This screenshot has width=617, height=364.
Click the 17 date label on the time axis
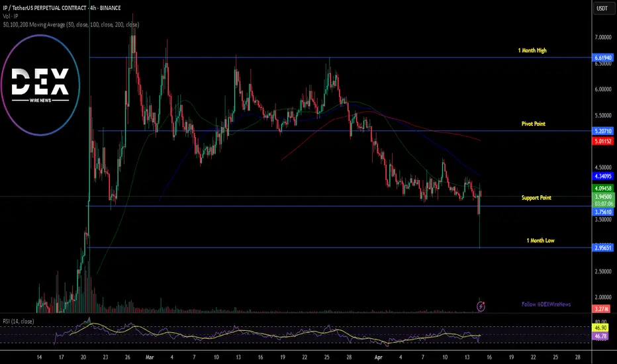[x=61, y=357]
